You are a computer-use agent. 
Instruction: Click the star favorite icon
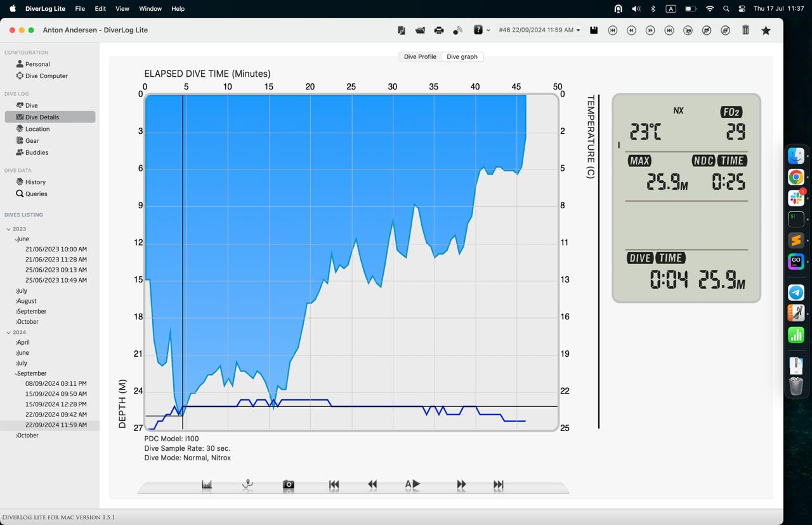[766, 30]
